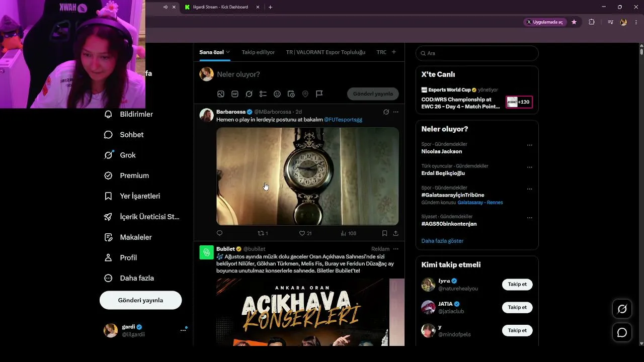This screenshot has width=644, height=362.
Task: Like Barbarossa's post
Action: click(305, 233)
